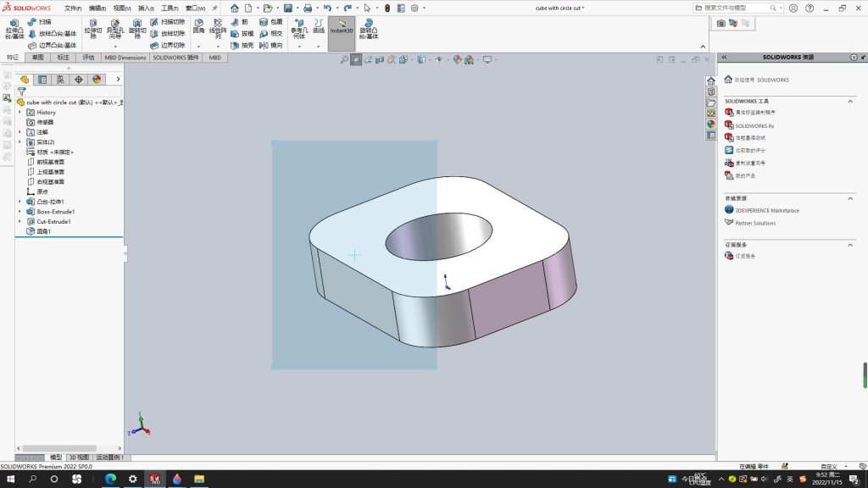The image size is (868, 488).
Task: Select the 旋转切除 revolved cut tool
Action: click(137, 29)
